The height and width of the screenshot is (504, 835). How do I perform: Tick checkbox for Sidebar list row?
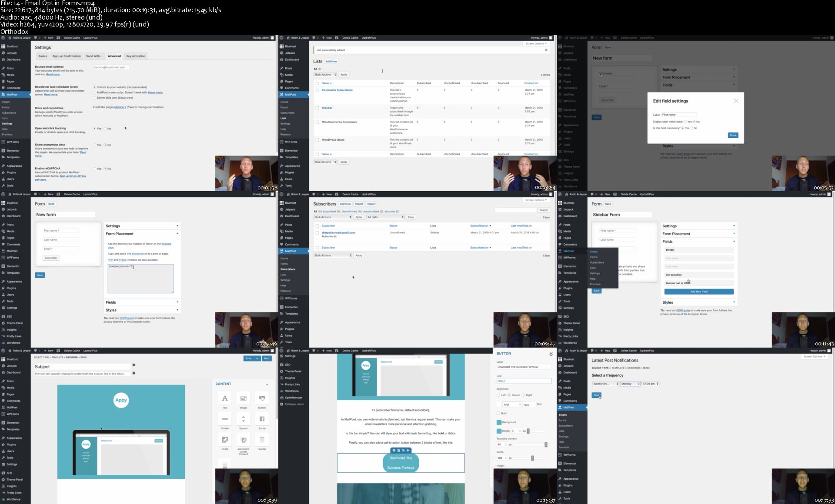tap(317, 108)
